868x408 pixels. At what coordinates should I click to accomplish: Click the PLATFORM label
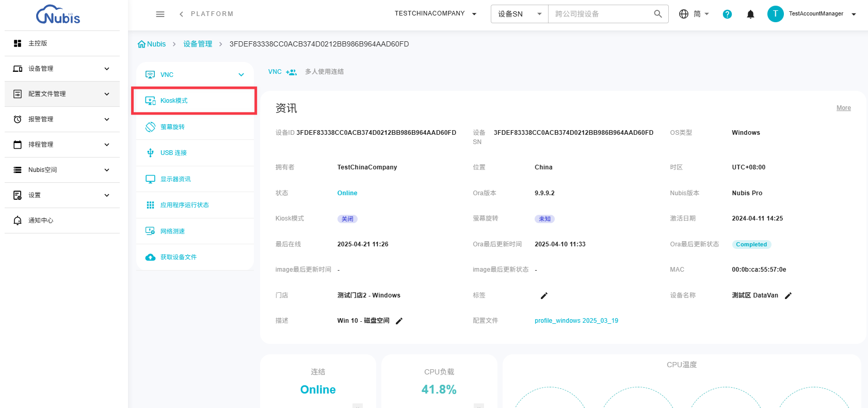[212, 14]
